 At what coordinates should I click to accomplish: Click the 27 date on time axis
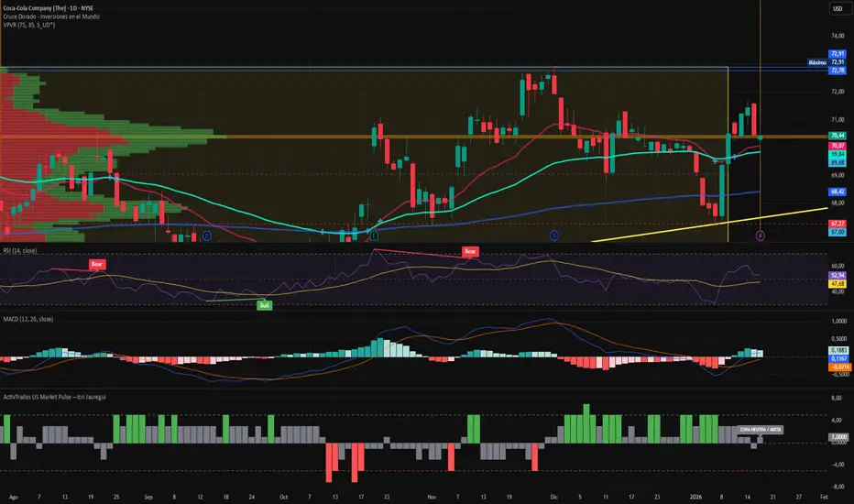coord(798,497)
